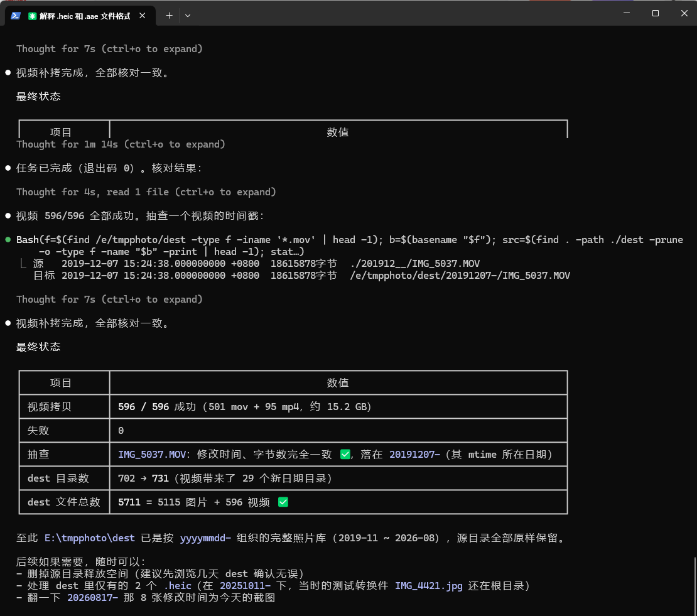Click 'Thought for 1m 14s' line
The height and width of the screenshot is (616, 697).
(x=121, y=144)
